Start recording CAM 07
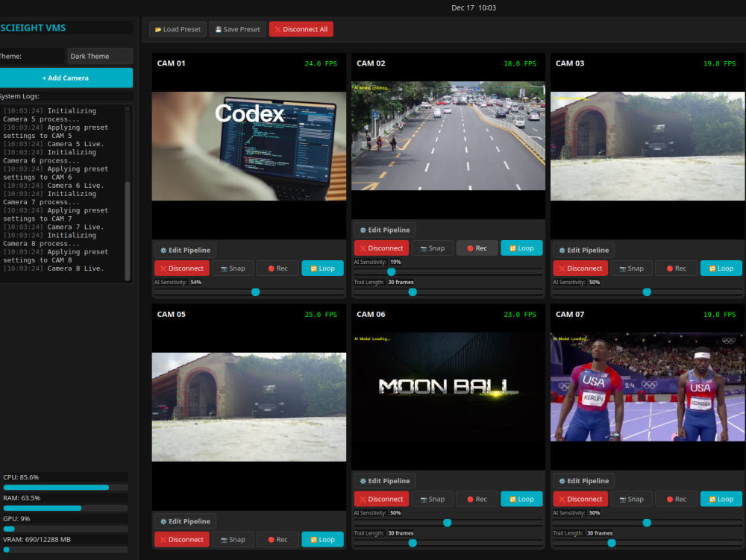This screenshot has width=746, height=560. point(677,499)
